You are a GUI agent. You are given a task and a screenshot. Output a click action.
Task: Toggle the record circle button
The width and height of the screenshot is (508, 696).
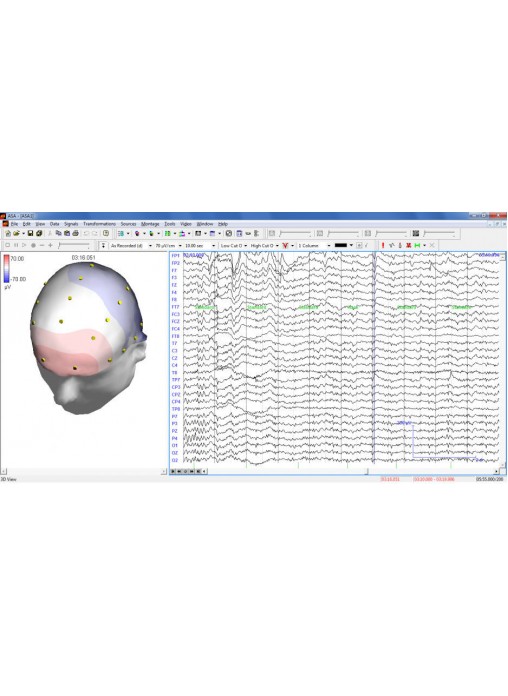coord(33,245)
